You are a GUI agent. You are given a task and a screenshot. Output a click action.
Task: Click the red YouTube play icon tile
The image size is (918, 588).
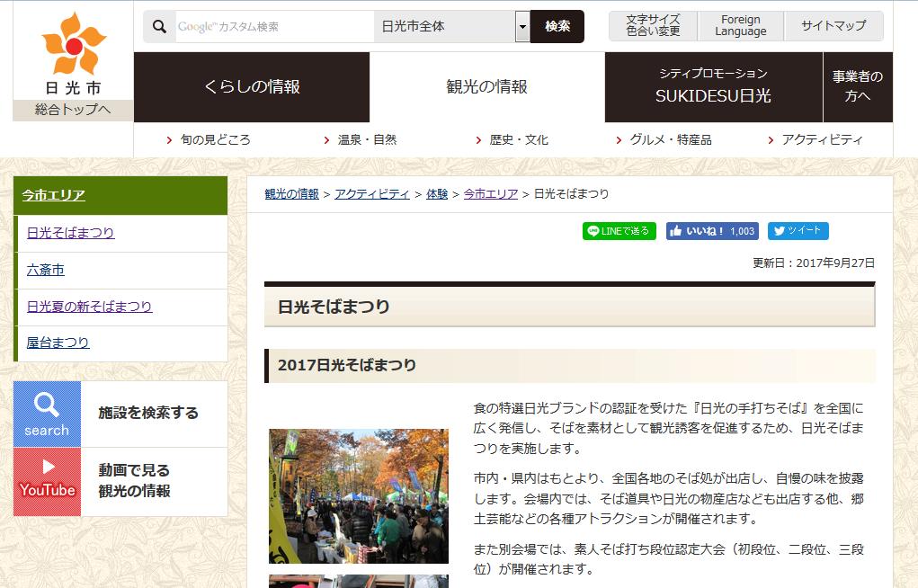click(48, 482)
